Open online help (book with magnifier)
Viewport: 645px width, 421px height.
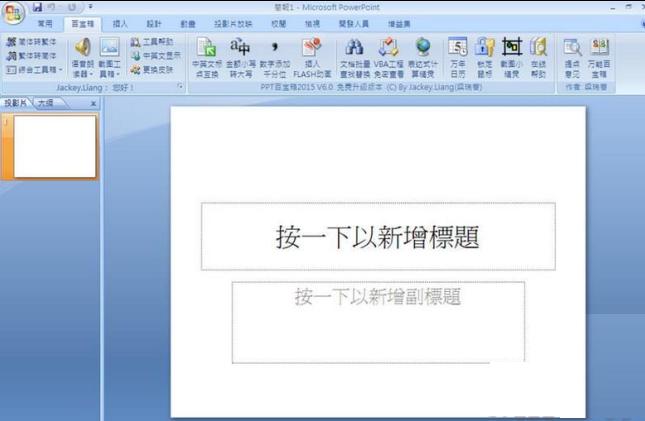pyautogui.click(x=538, y=58)
